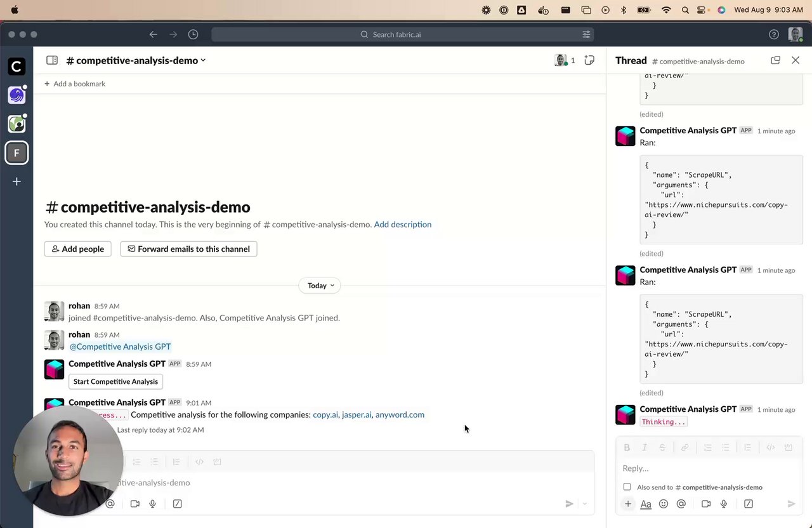
Task: Check Also send to #competitive-analysis-demo
Action: pyautogui.click(x=627, y=487)
